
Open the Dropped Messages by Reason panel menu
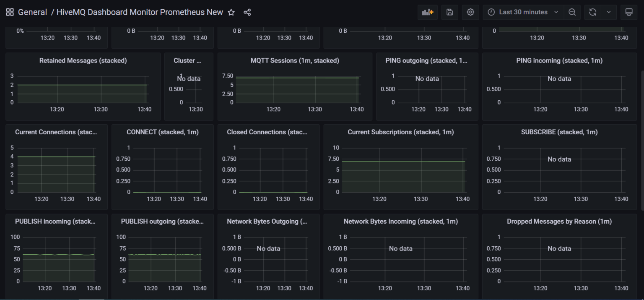pos(559,222)
